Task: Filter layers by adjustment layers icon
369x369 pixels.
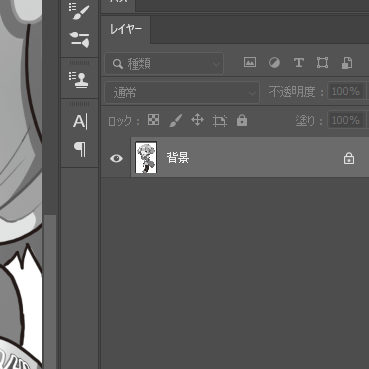Action: 274,63
